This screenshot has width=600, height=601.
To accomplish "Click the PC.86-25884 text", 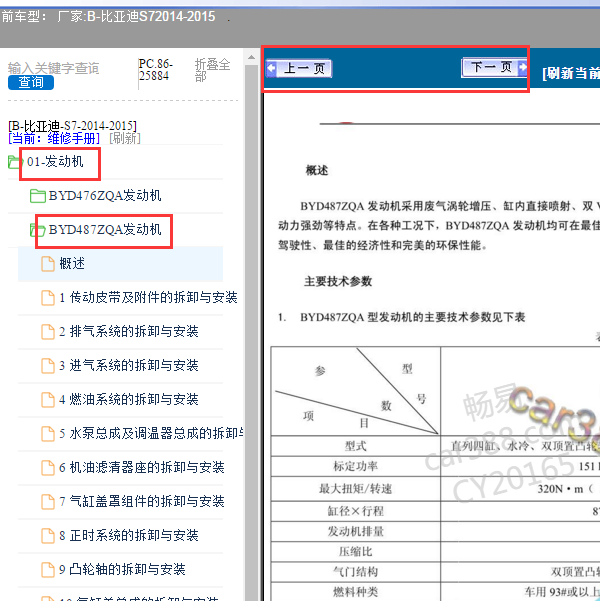I will click(x=156, y=70).
